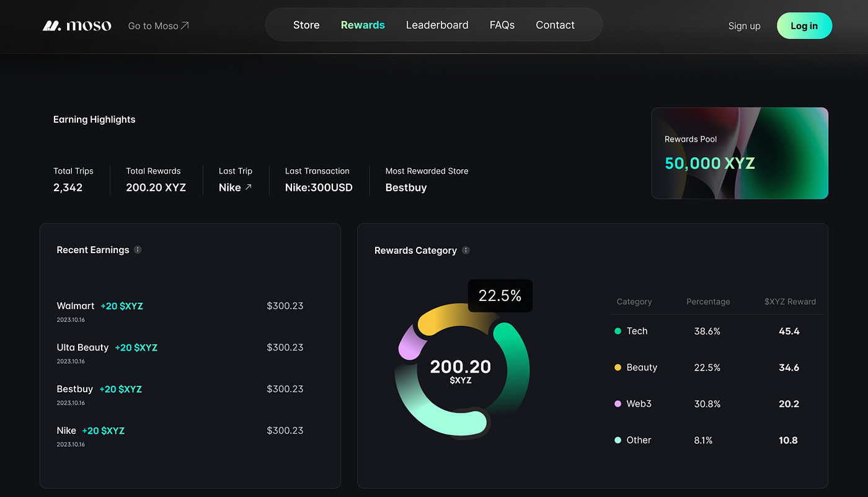Select the Ulta Beauty +20 $XYZ reward
868x497 pixels.
click(136, 347)
